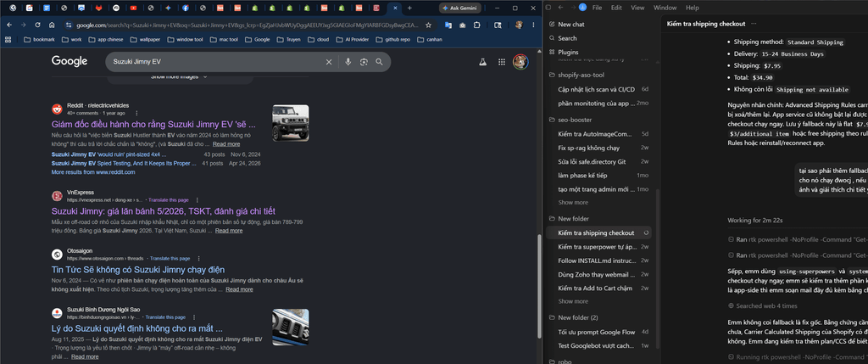Image resolution: width=868 pixels, height=364 pixels.
Task: Click the white Jimny thumbnail in the Reddit result
Action: (x=291, y=123)
